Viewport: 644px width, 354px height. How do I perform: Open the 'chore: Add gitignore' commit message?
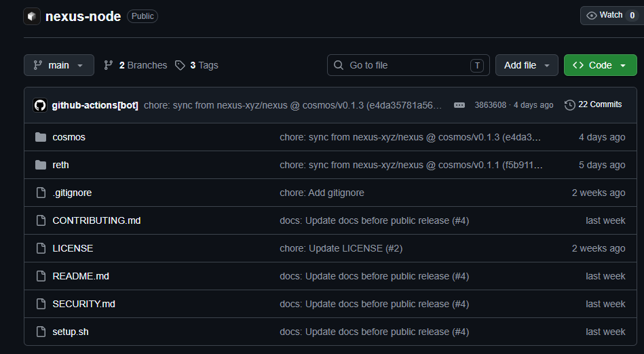322,193
